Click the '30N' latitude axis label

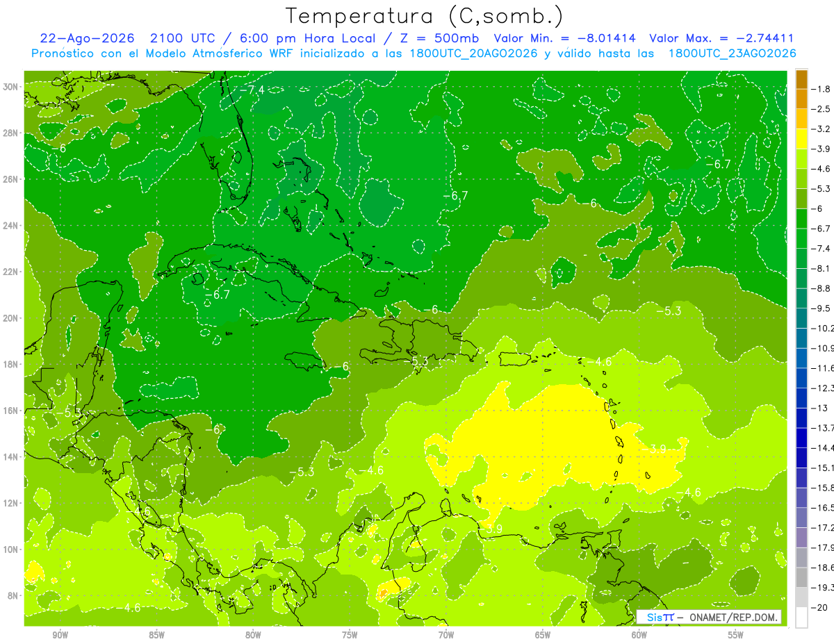[12, 86]
